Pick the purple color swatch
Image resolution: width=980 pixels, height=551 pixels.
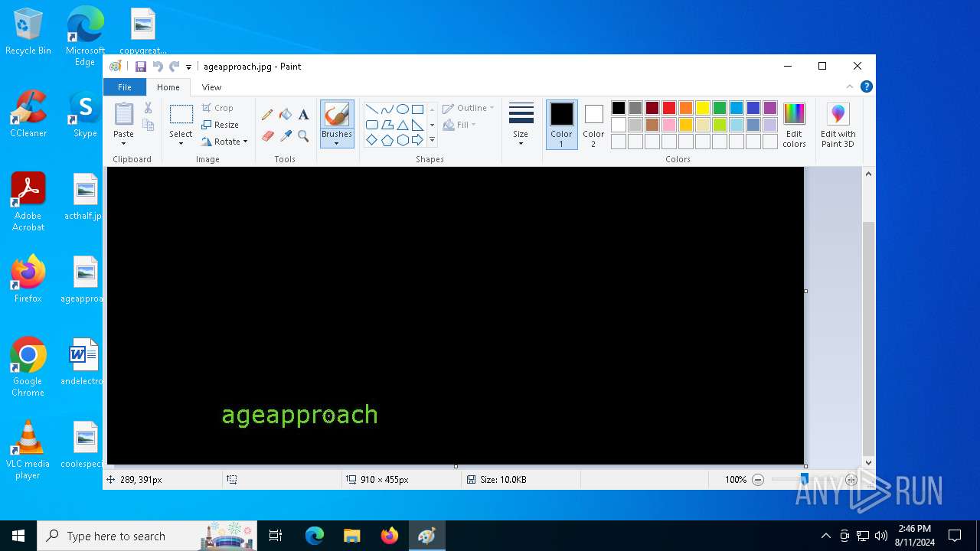770,108
